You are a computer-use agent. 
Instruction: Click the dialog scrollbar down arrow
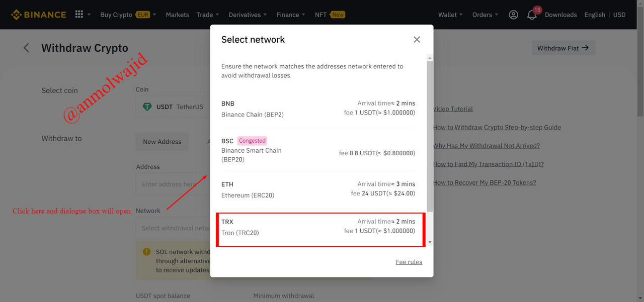(x=430, y=243)
